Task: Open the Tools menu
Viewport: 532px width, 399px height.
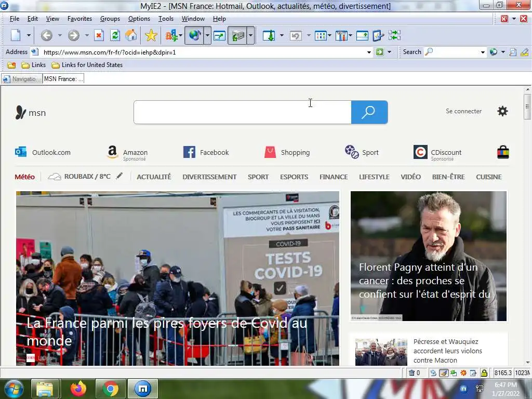Action: click(x=166, y=19)
